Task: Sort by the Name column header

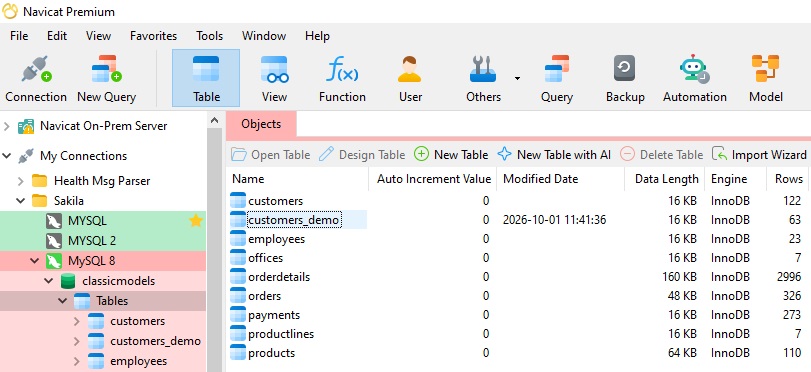Action: [x=299, y=179]
